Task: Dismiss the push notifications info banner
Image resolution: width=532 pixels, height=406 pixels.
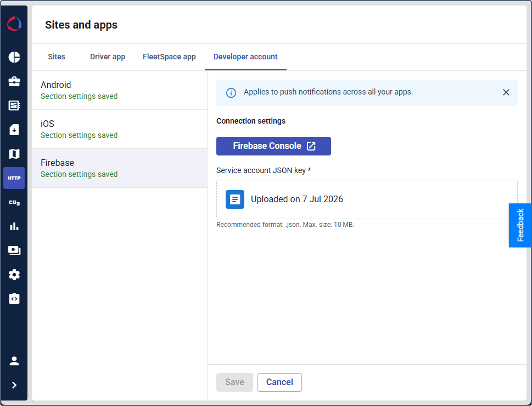Action: click(x=506, y=92)
